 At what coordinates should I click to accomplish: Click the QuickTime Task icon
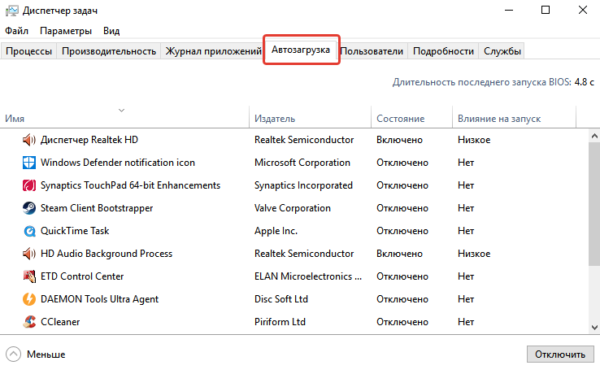click(x=29, y=231)
